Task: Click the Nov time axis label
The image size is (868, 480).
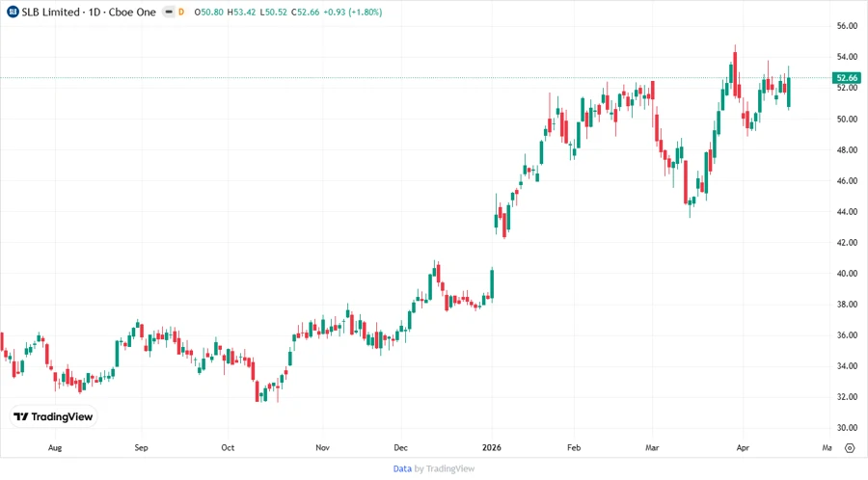Action: coord(323,447)
